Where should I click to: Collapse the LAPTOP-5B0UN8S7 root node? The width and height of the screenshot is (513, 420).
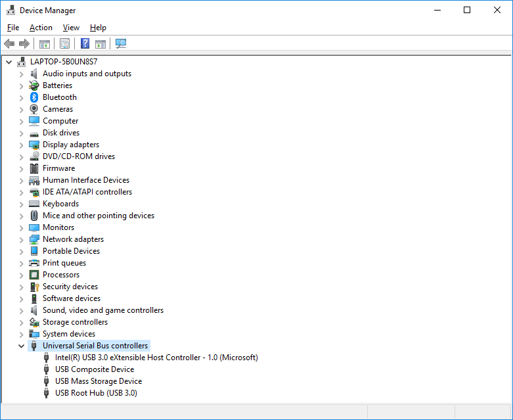pyautogui.click(x=9, y=62)
